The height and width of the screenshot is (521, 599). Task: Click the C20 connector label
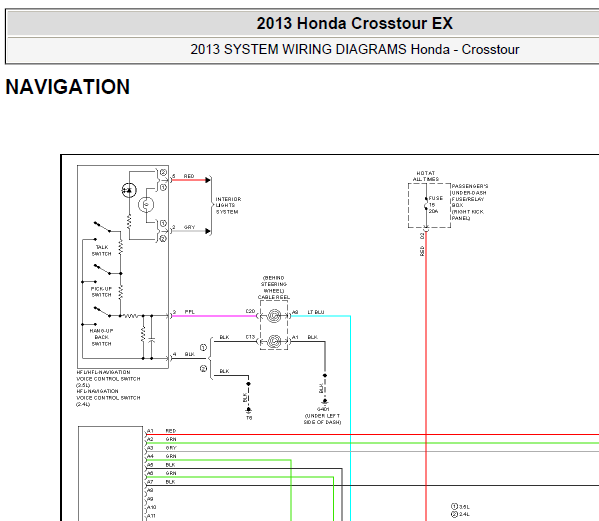click(250, 311)
